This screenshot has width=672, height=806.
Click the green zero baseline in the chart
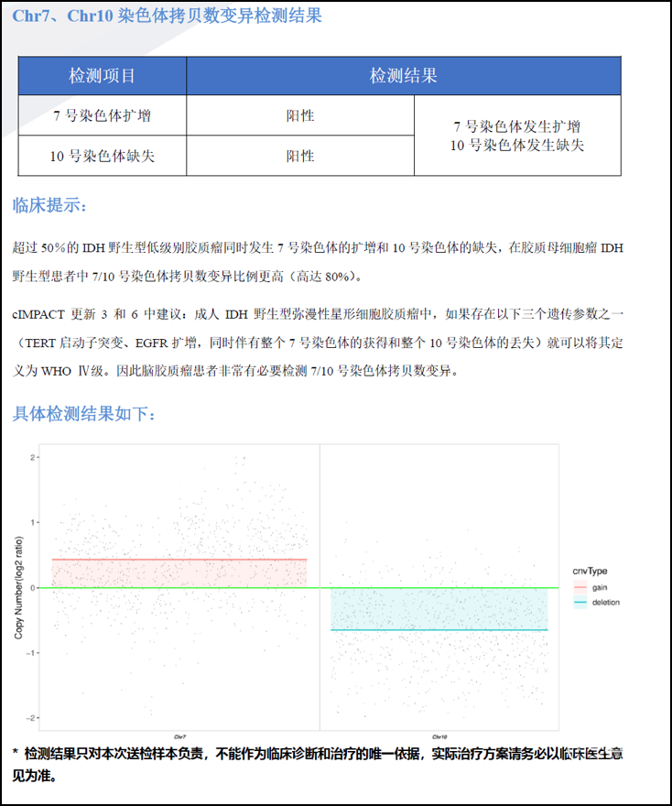coord(302,588)
